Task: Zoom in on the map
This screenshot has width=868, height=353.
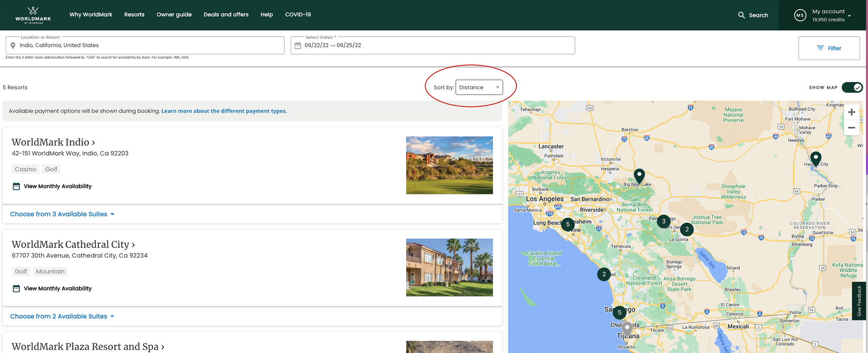Action: coord(851,112)
